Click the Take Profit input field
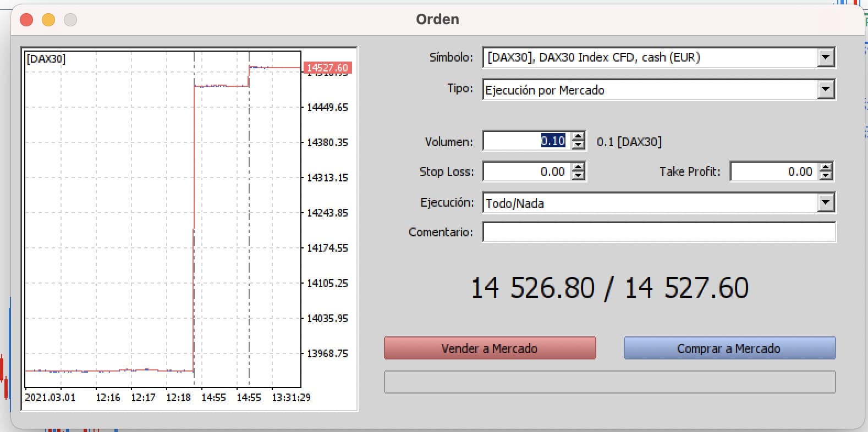 point(774,171)
